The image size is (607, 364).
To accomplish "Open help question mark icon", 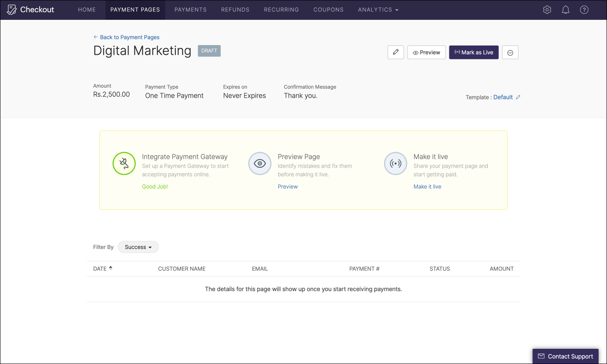I will click(x=584, y=10).
